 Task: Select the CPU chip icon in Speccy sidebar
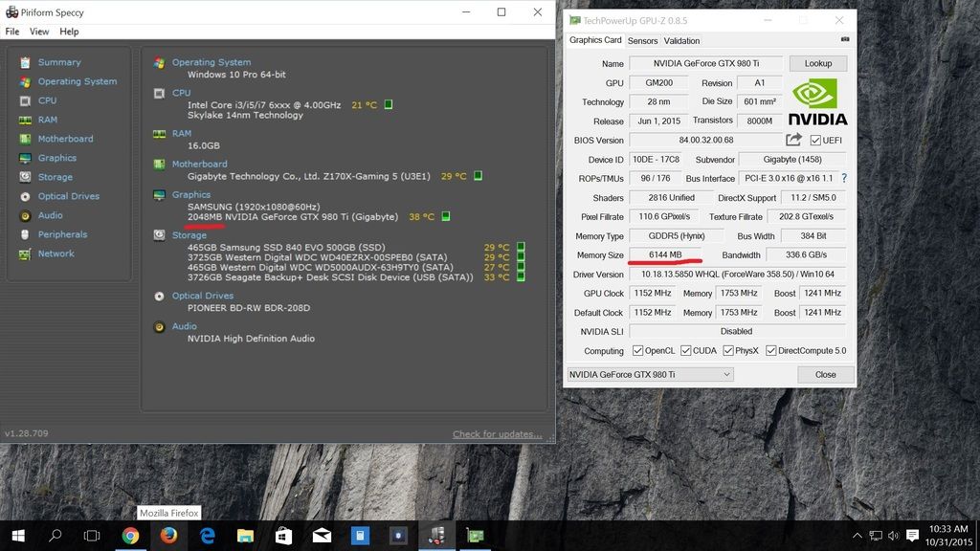25,100
